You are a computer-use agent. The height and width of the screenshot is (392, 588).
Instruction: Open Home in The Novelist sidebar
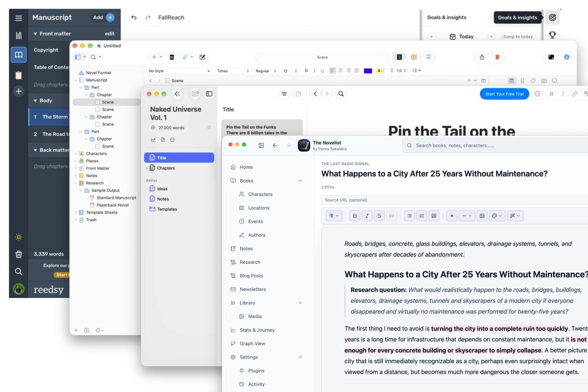[246, 167]
